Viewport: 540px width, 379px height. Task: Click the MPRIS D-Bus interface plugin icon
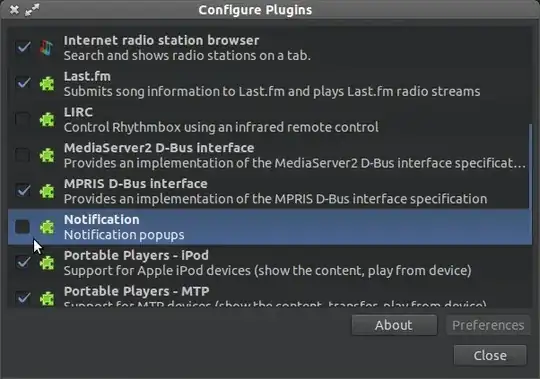(x=47, y=191)
